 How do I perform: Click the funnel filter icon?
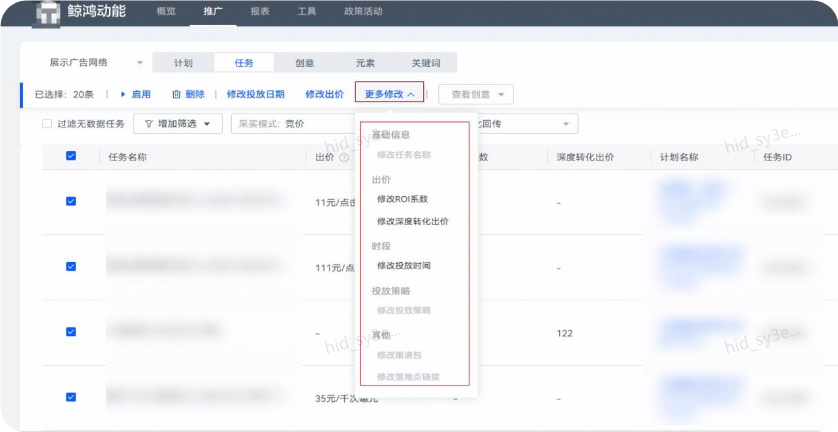click(149, 124)
